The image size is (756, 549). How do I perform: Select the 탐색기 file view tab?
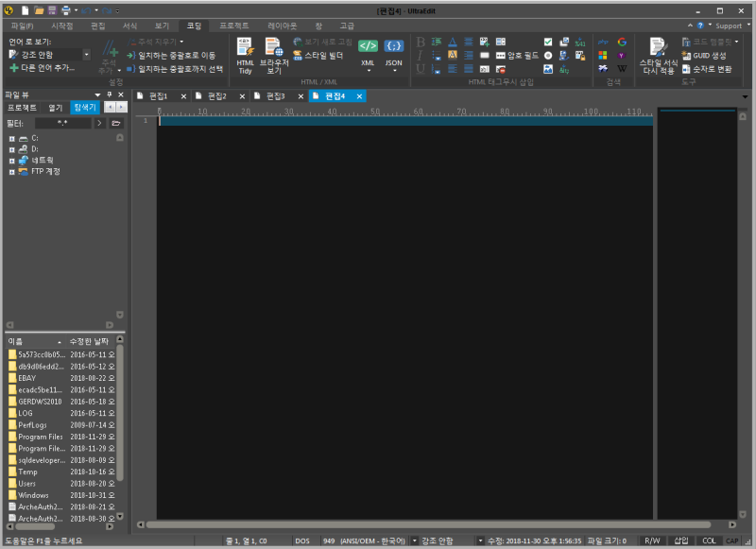85,108
